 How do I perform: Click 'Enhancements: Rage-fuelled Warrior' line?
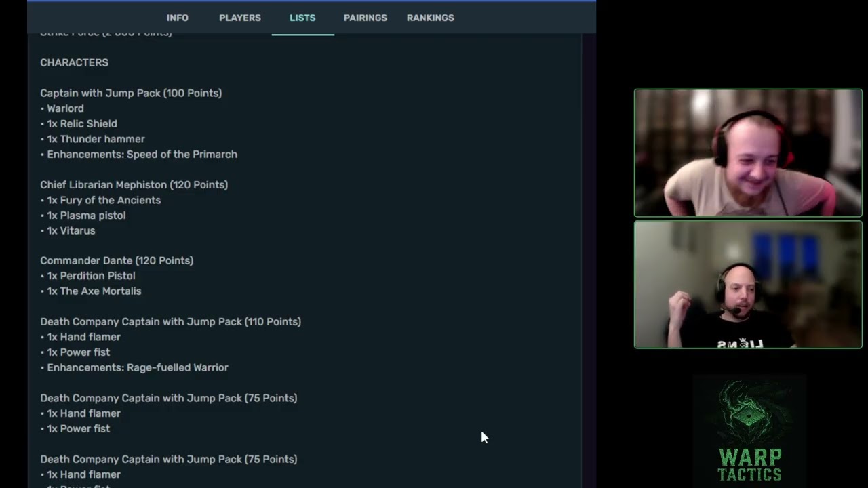coord(134,367)
